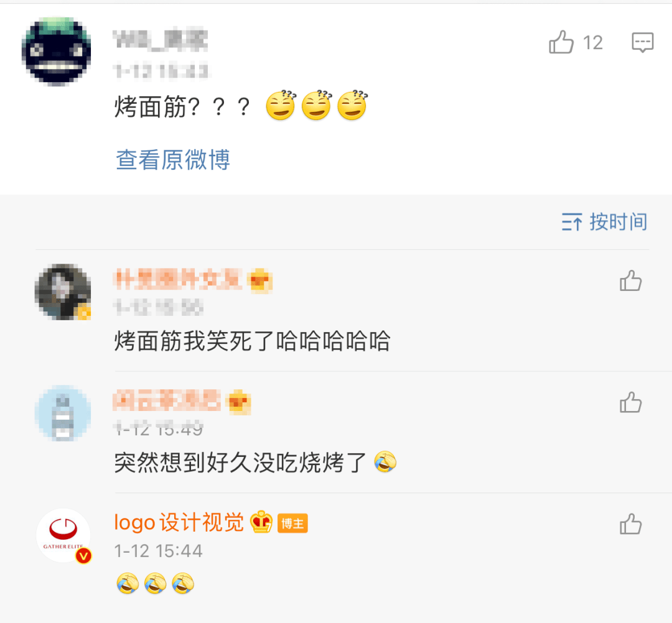Open light blue avatar of the 烧烤 commenter

pyautogui.click(x=63, y=413)
